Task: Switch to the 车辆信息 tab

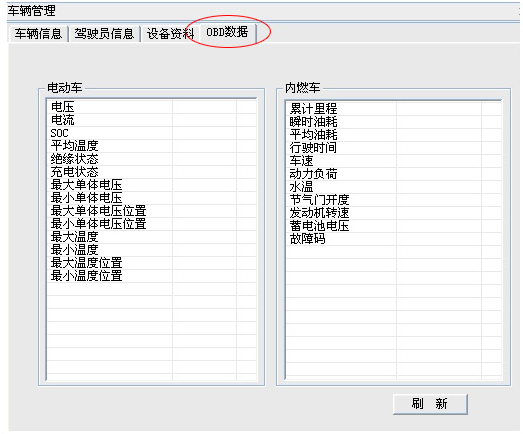Action: [38, 34]
